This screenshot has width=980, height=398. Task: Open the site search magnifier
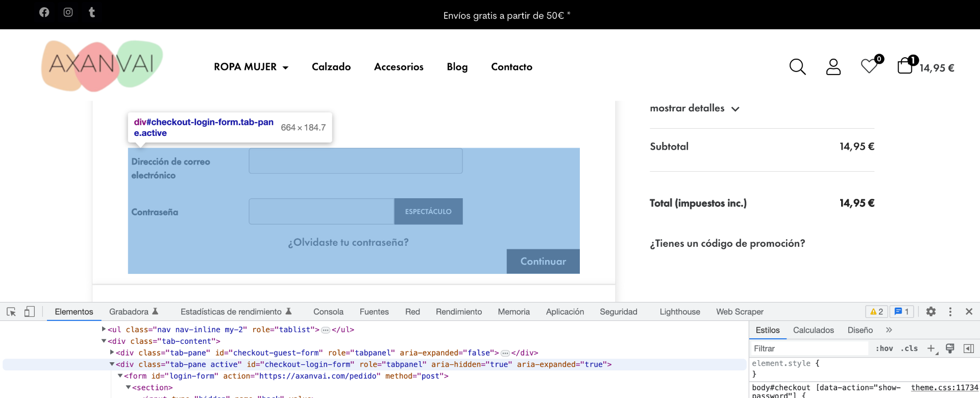tap(797, 67)
